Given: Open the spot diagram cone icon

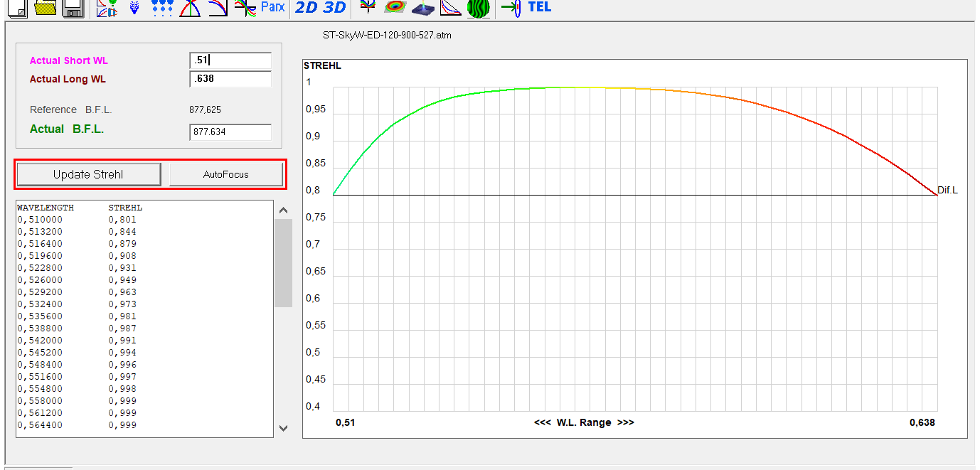Looking at the screenshot, I should tap(134, 8).
